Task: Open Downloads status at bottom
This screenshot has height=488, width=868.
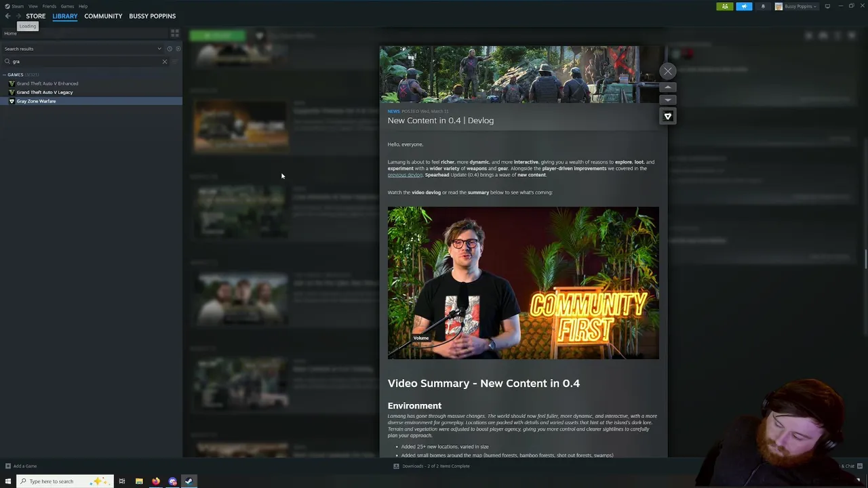Action: click(x=432, y=466)
